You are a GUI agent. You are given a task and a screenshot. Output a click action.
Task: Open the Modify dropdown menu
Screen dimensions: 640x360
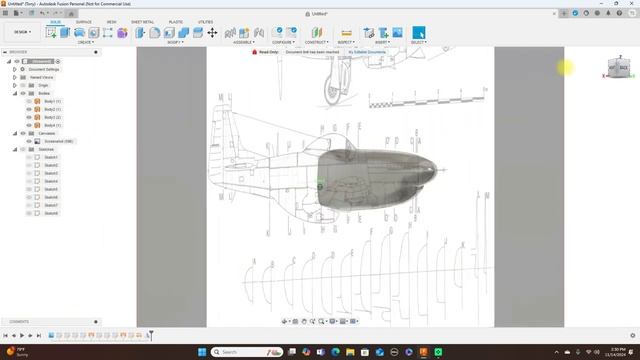pos(176,42)
